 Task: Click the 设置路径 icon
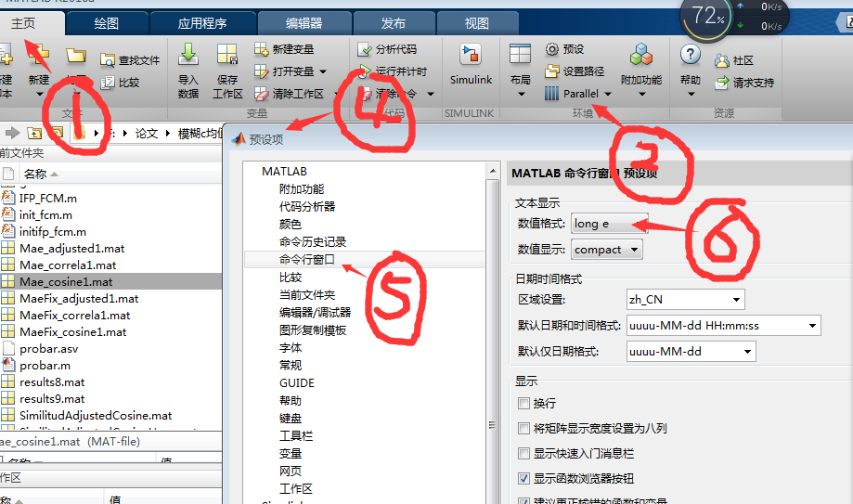[x=551, y=71]
